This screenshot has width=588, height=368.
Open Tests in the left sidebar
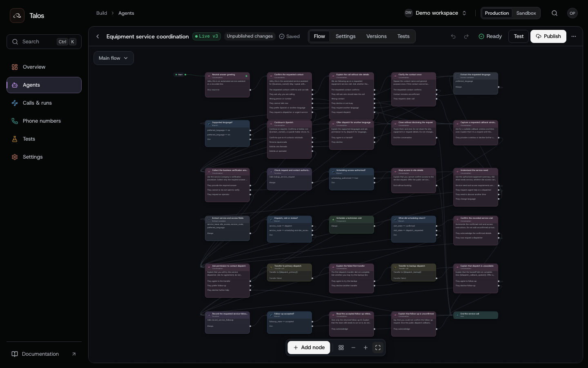(x=44, y=139)
